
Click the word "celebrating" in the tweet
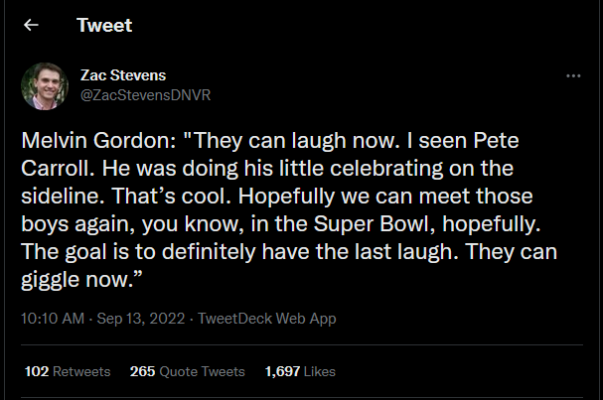click(x=386, y=168)
